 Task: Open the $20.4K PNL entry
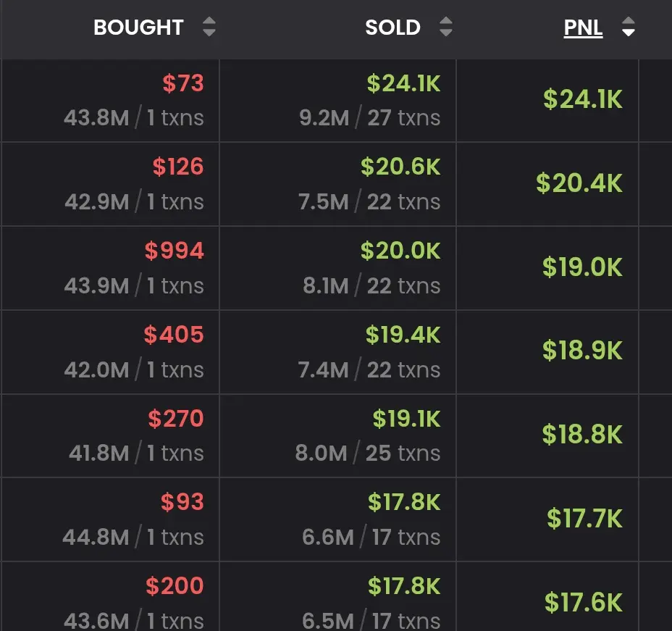[x=579, y=183]
